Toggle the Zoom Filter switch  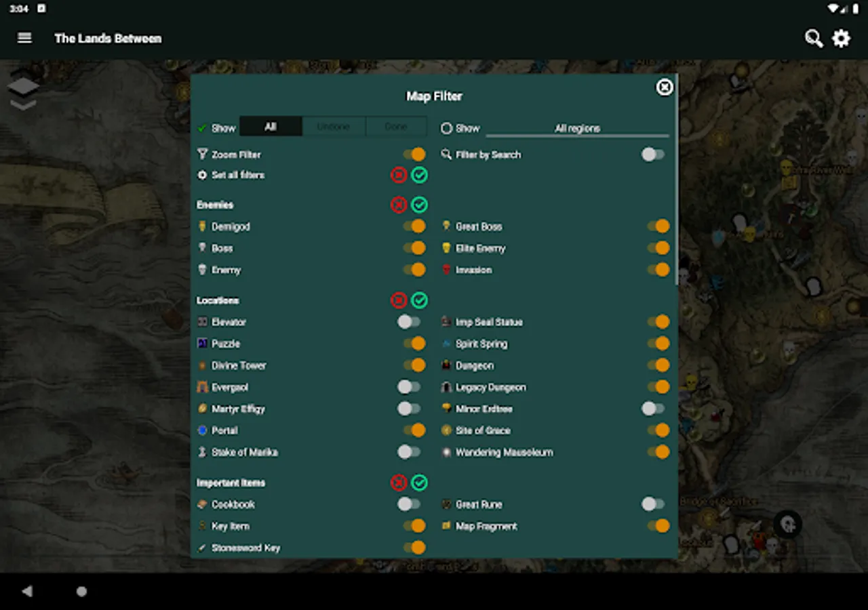click(414, 155)
